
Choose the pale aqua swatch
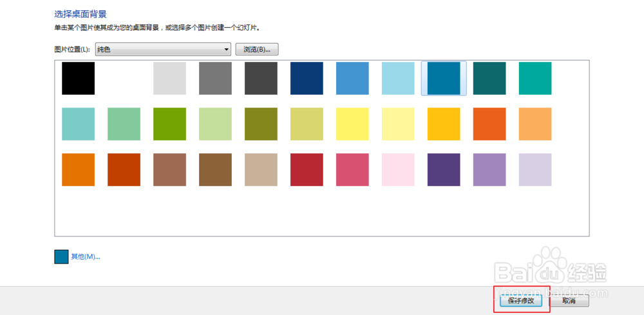click(79, 124)
